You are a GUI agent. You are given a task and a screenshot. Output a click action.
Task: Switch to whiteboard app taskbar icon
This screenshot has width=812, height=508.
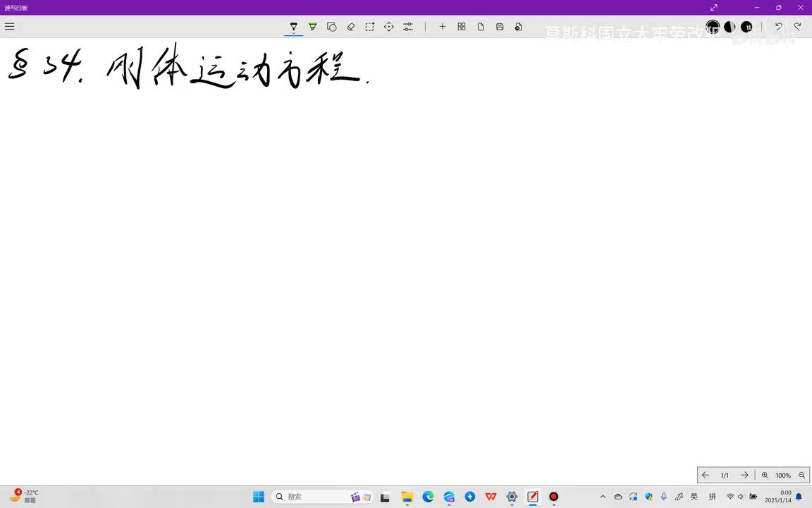click(x=532, y=497)
